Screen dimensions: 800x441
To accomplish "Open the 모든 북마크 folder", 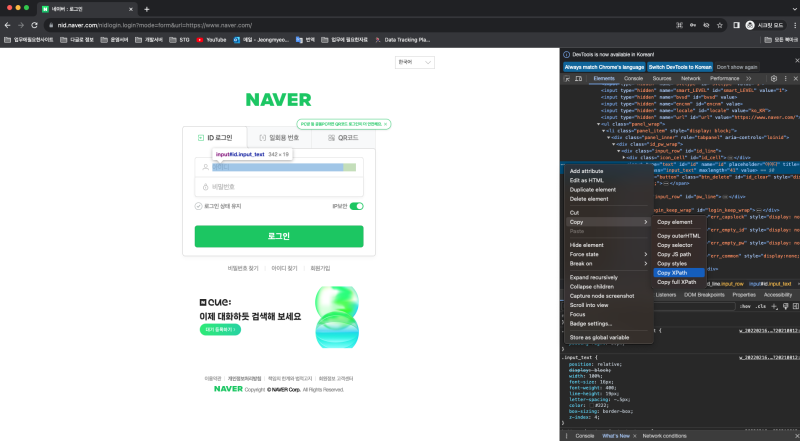I will pyautogui.click(x=781, y=40).
